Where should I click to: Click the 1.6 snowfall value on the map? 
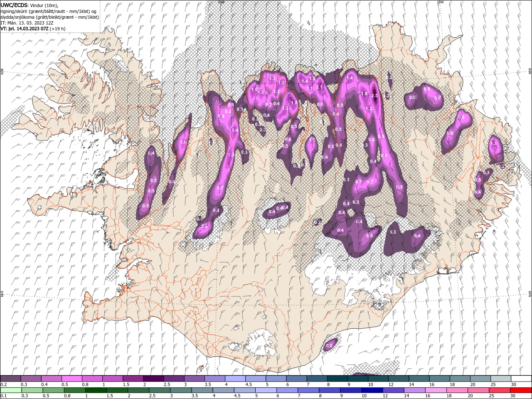coord(255,89)
